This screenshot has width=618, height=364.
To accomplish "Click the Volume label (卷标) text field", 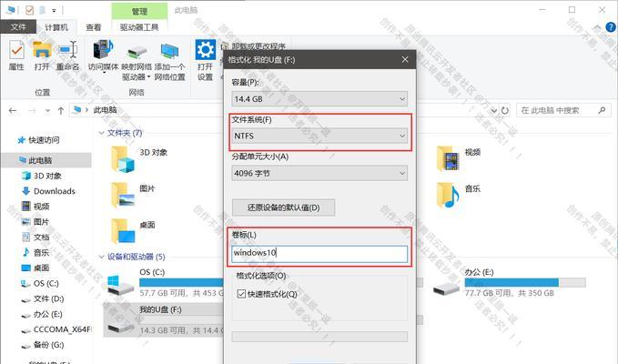I will [x=319, y=253].
